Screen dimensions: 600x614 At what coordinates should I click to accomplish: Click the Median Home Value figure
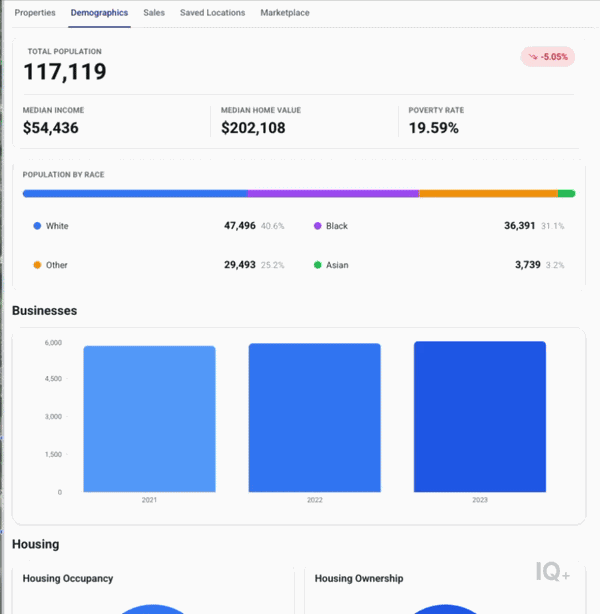[x=253, y=128]
